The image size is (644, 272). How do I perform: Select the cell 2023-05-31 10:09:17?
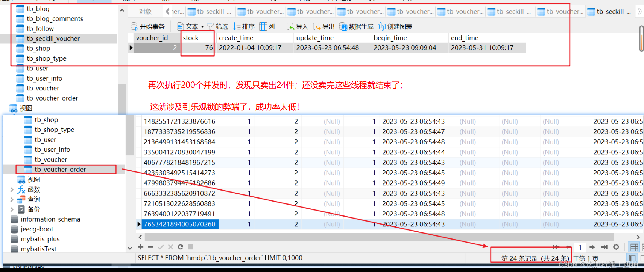coord(487,48)
